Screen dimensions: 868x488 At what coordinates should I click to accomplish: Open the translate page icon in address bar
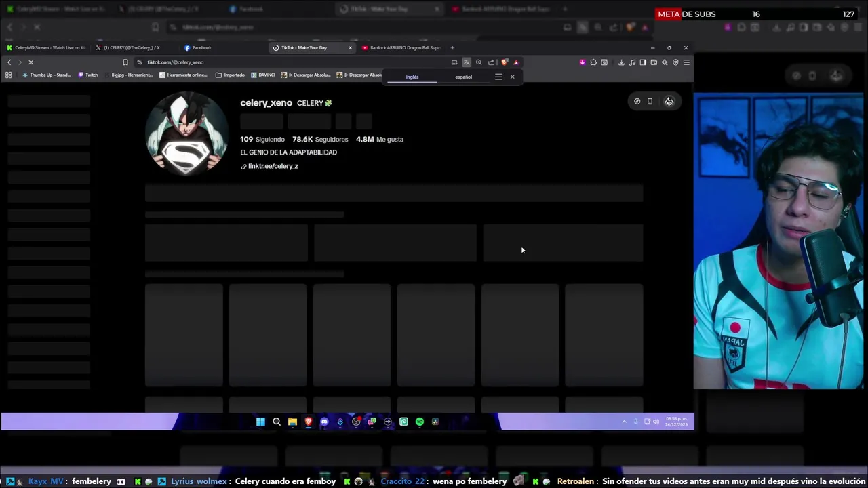pyautogui.click(x=467, y=62)
